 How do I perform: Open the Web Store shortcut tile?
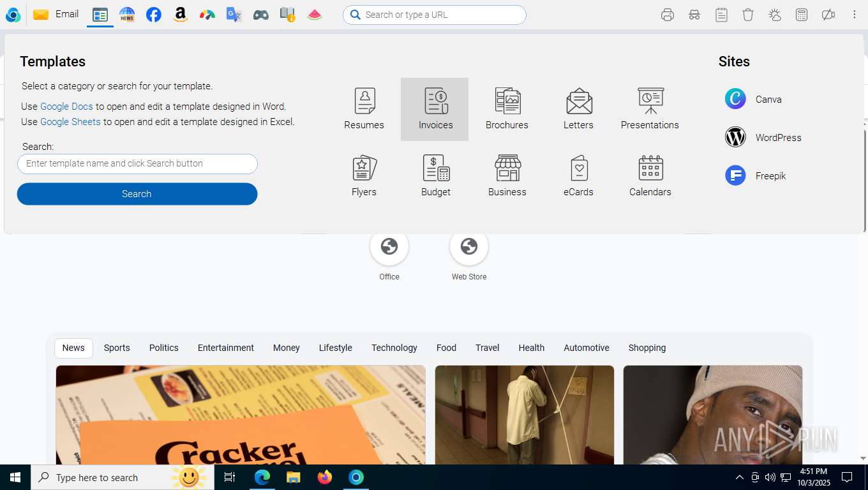click(469, 256)
